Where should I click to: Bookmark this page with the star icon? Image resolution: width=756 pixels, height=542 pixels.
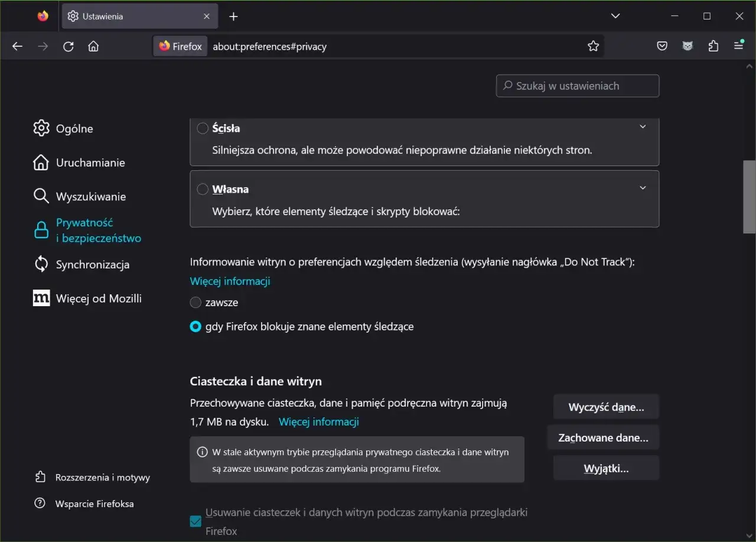point(594,46)
